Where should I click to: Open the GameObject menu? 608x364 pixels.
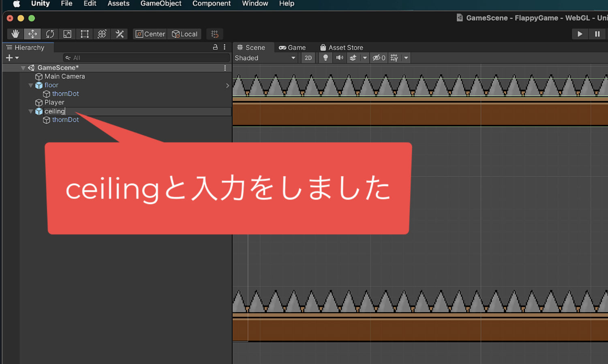(161, 4)
